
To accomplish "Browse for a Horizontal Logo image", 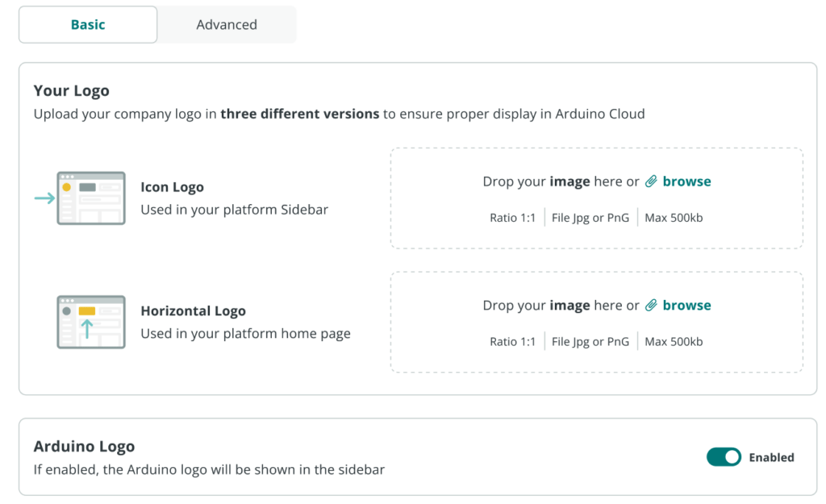I will pos(686,305).
